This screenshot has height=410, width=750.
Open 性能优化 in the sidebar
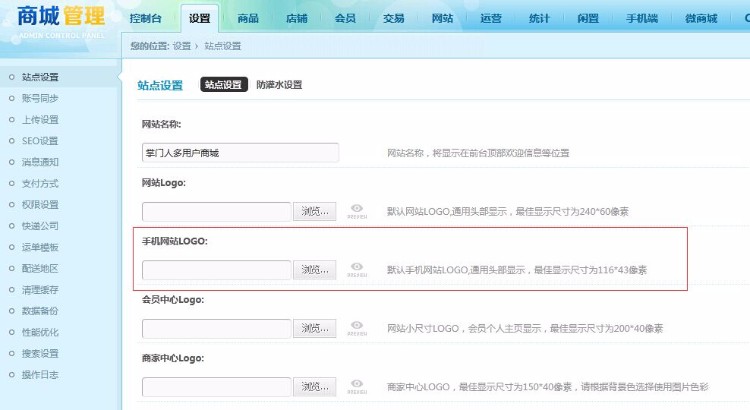click(x=40, y=332)
